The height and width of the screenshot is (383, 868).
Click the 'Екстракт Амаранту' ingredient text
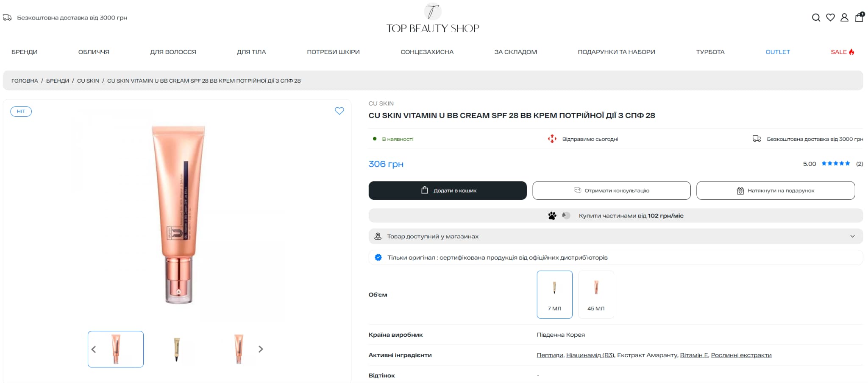[647, 355]
